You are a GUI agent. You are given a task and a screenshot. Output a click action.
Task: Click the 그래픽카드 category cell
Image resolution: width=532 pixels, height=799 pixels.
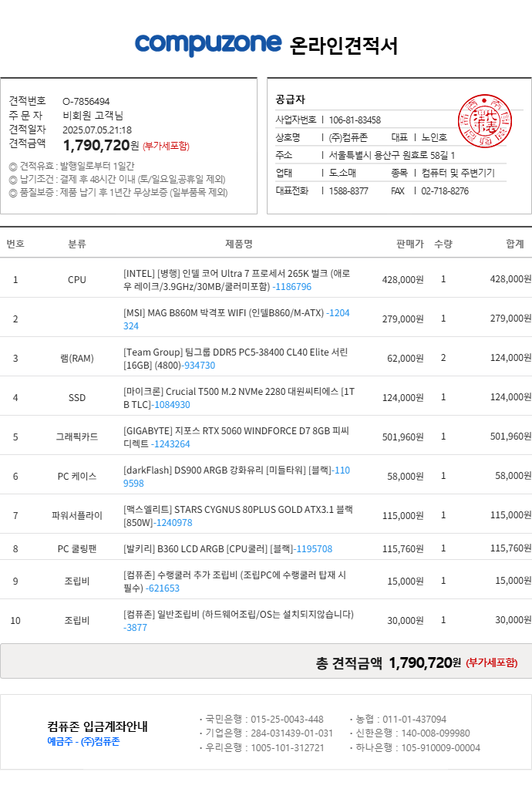pyautogui.click(x=77, y=437)
